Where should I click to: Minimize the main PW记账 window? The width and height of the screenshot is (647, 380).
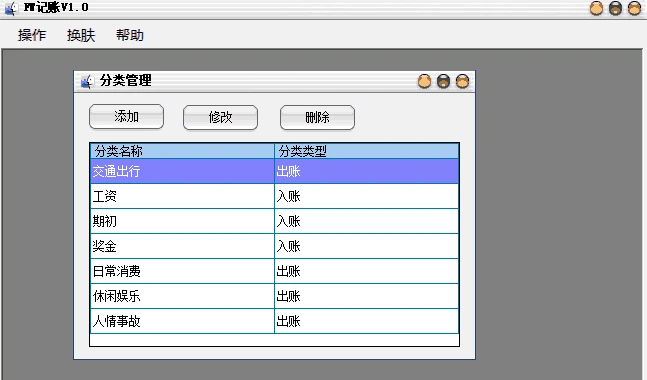[596, 8]
